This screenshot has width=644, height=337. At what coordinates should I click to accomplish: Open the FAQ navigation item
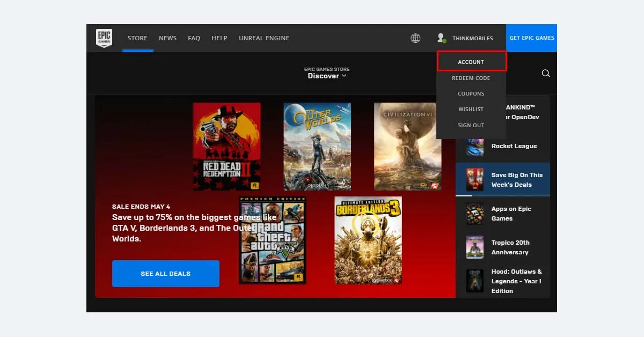tap(194, 38)
